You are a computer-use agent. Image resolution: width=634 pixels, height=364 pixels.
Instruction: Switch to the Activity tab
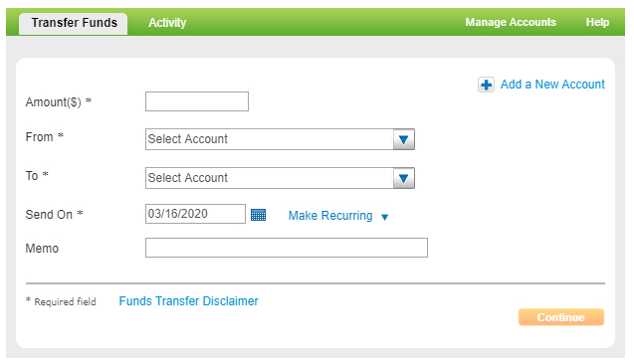(167, 23)
